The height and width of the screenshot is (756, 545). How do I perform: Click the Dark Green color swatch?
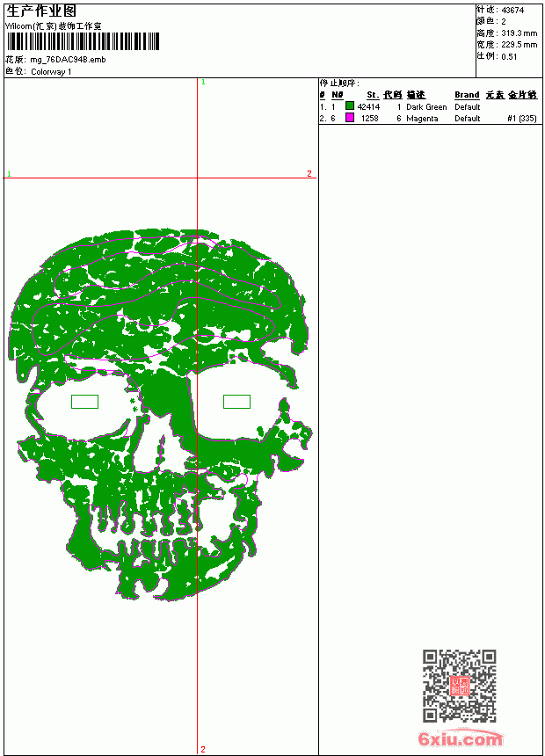tap(350, 106)
